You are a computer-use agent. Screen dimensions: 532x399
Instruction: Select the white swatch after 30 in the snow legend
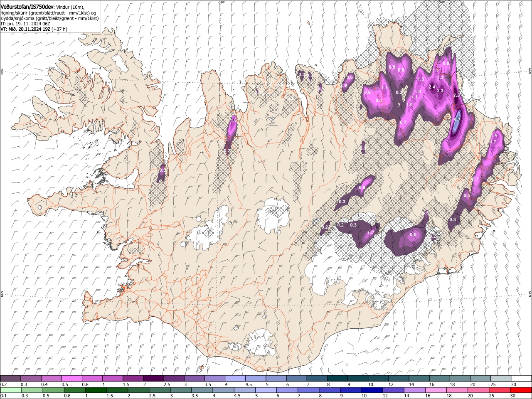521,378
